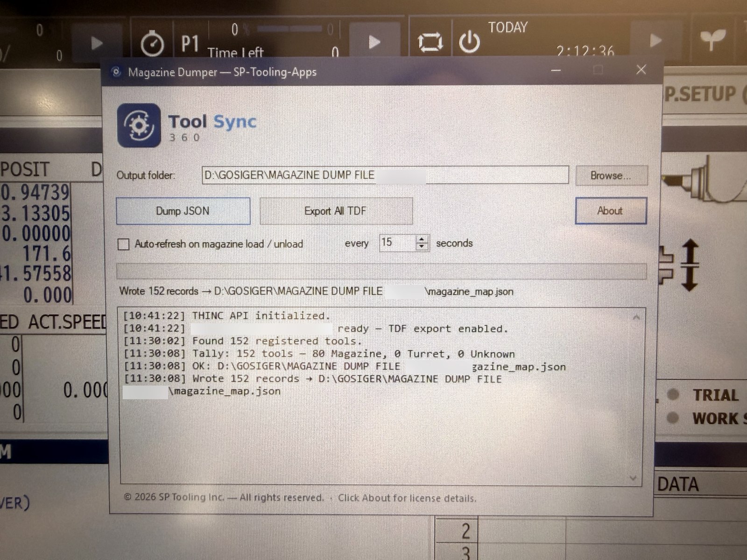Click the 'OK: D:\GOSIGER' log line
The image size is (747, 560).
[x=344, y=366]
